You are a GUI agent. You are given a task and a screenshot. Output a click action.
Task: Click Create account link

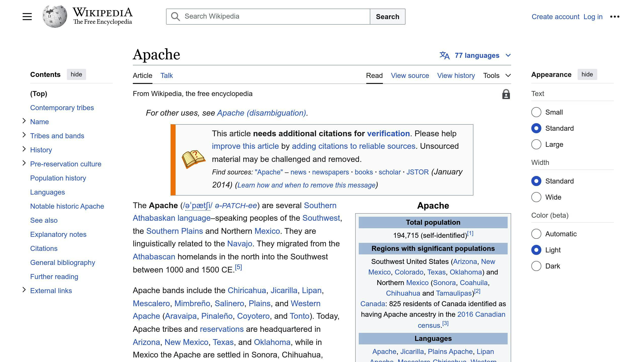click(555, 17)
